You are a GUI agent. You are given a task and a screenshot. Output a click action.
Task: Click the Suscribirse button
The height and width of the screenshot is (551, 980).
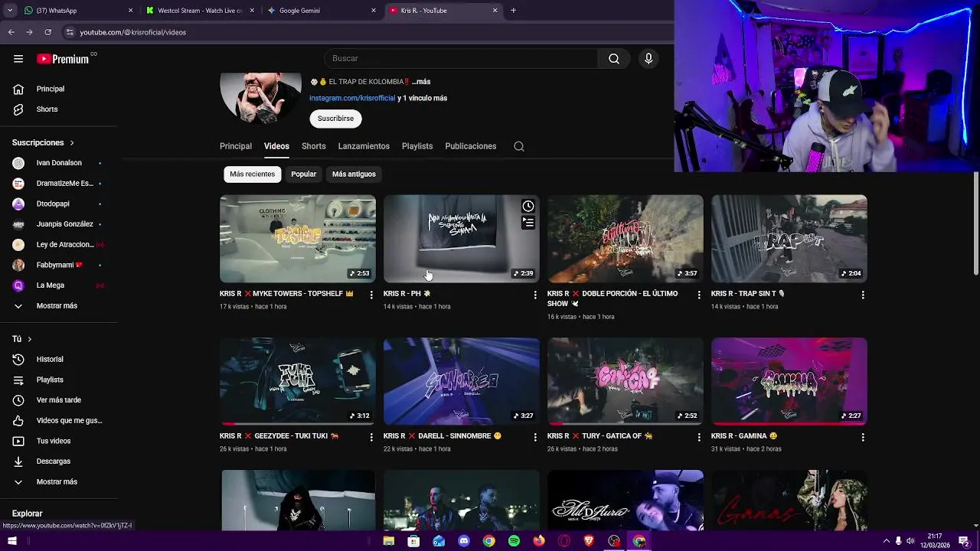tap(335, 119)
